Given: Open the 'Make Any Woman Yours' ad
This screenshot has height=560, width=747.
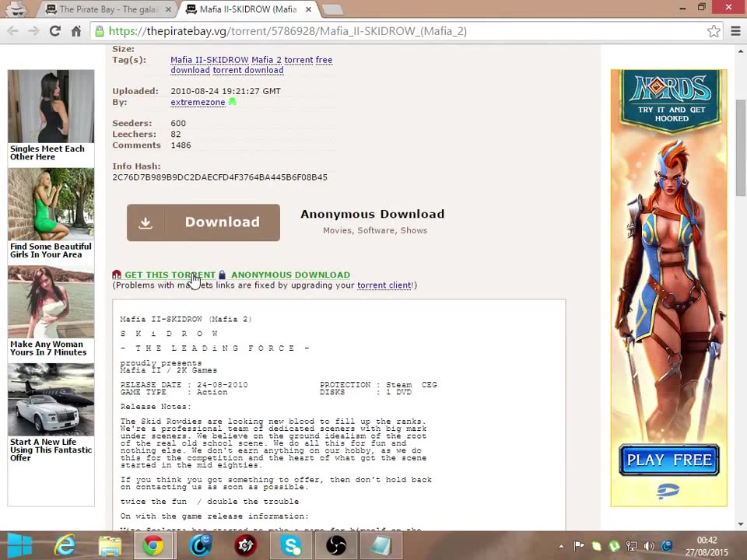Looking at the screenshot, I should tap(51, 311).
